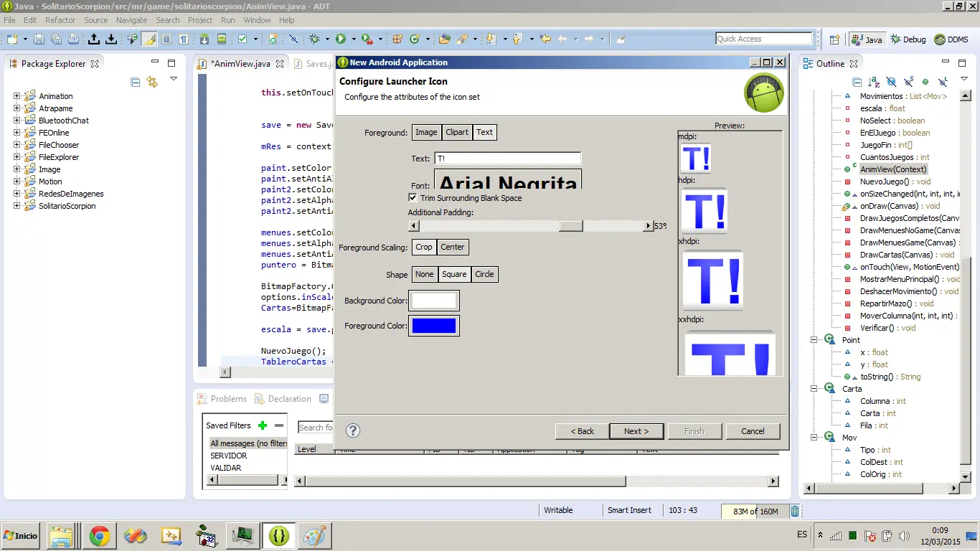Select Clipart as foreground type
Image resolution: width=980 pixels, height=551 pixels.
(x=457, y=132)
